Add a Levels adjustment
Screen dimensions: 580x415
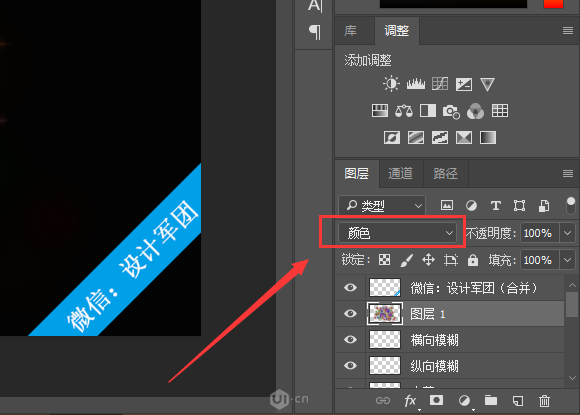click(416, 84)
